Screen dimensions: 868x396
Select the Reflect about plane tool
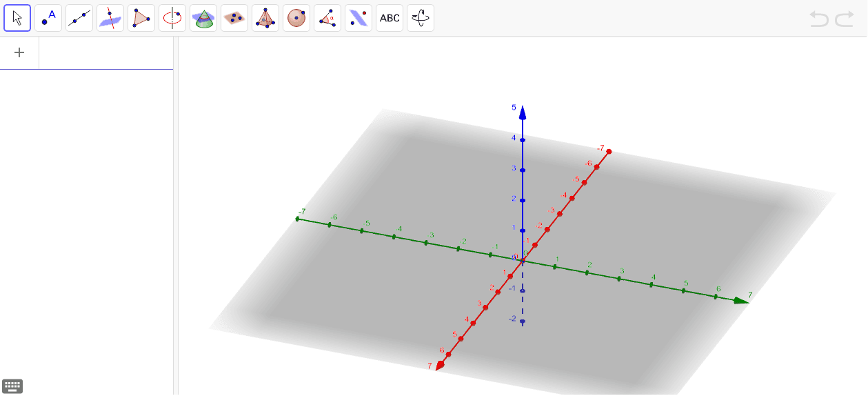pyautogui.click(x=359, y=18)
